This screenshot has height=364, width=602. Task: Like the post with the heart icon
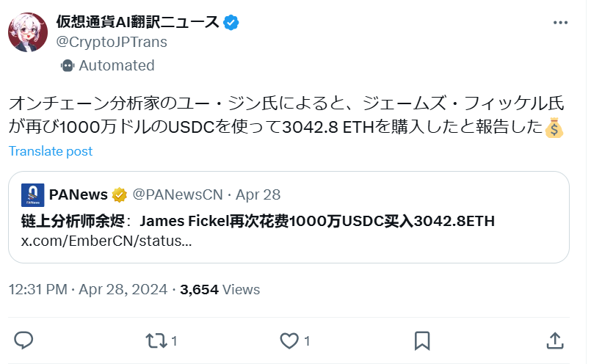tap(289, 340)
